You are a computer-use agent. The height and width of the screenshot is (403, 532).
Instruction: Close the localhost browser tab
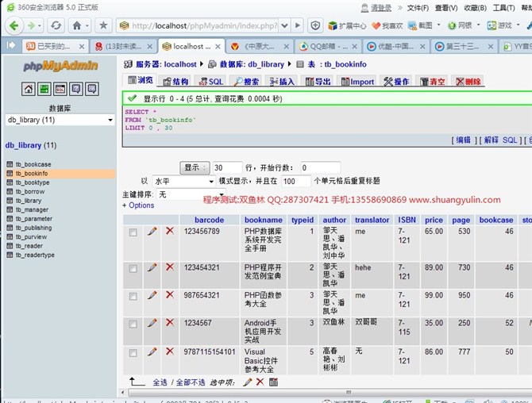[218, 47]
